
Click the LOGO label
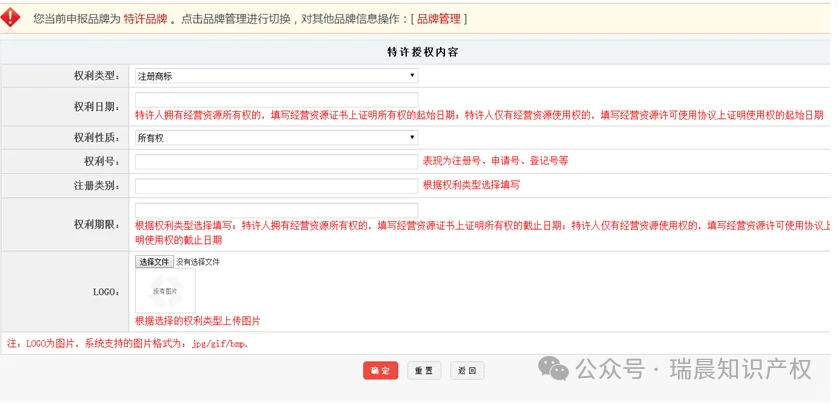pos(107,292)
